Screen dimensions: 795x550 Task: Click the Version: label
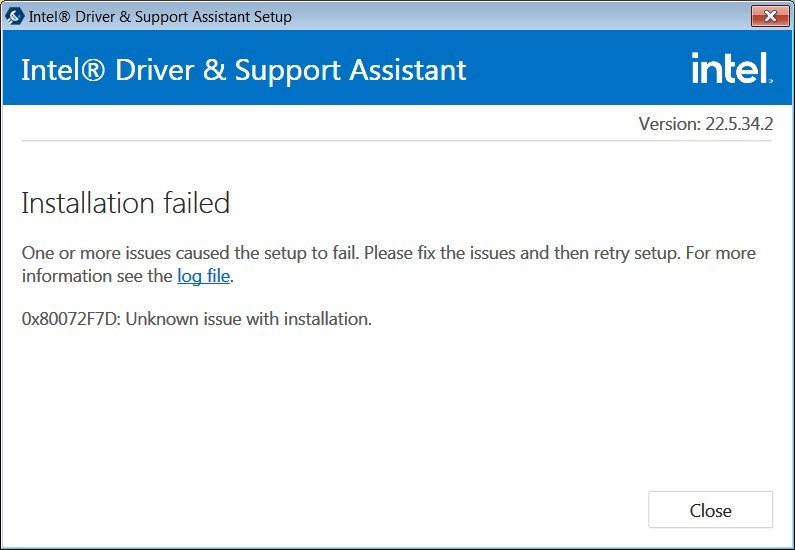pos(669,124)
